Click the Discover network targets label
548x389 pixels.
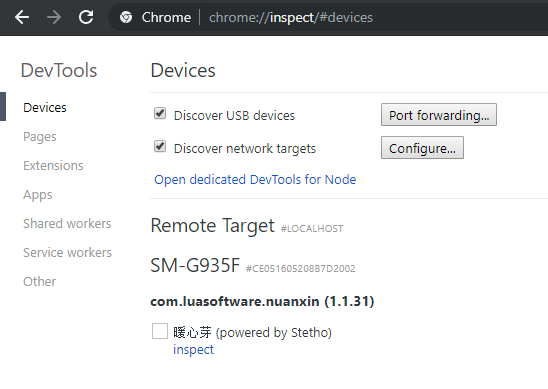pos(245,149)
